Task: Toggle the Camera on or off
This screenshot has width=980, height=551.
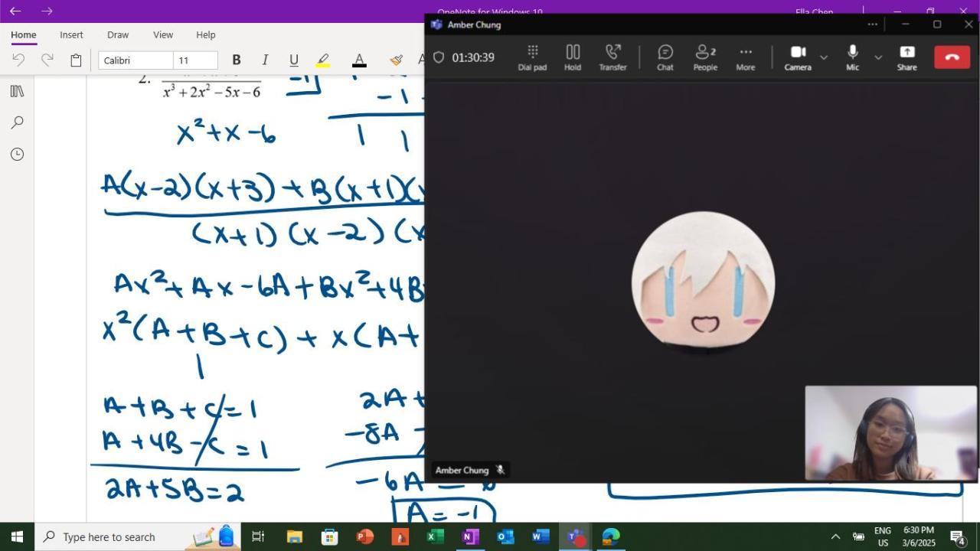Action: pos(798,57)
